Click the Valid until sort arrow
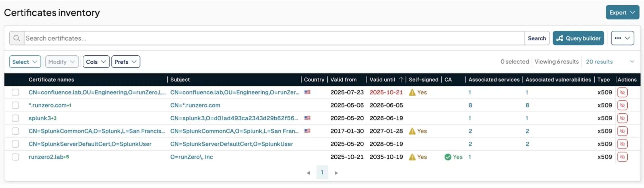The height and width of the screenshot is (188, 644). click(401, 79)
